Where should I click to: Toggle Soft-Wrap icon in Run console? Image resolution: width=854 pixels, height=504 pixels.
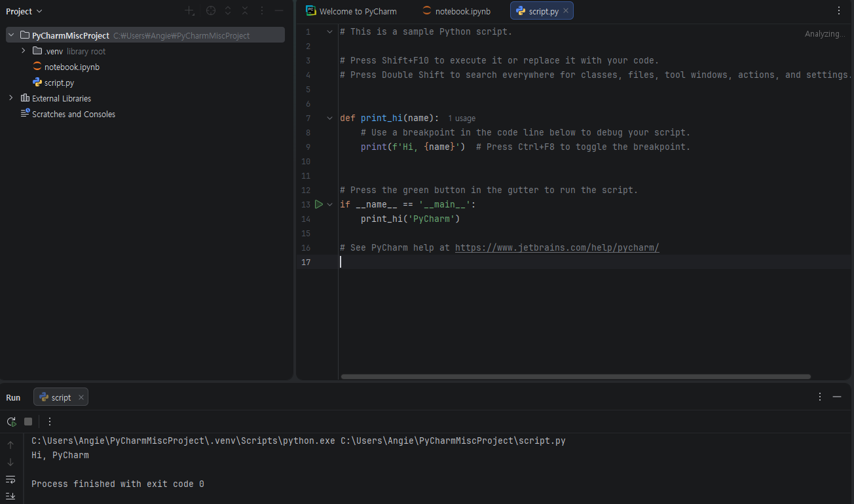pyautogui.click(x=10, y=479)
